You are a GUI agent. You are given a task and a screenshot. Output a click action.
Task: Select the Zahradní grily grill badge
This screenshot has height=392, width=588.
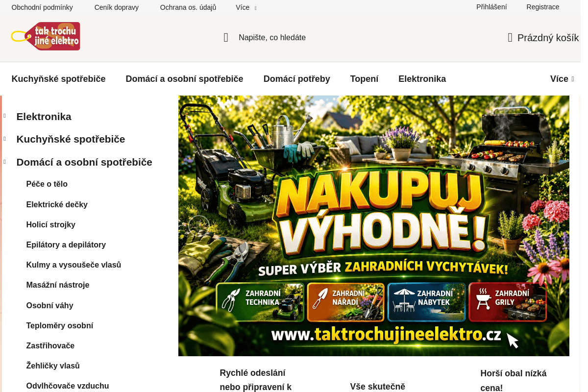pos(507,302)
